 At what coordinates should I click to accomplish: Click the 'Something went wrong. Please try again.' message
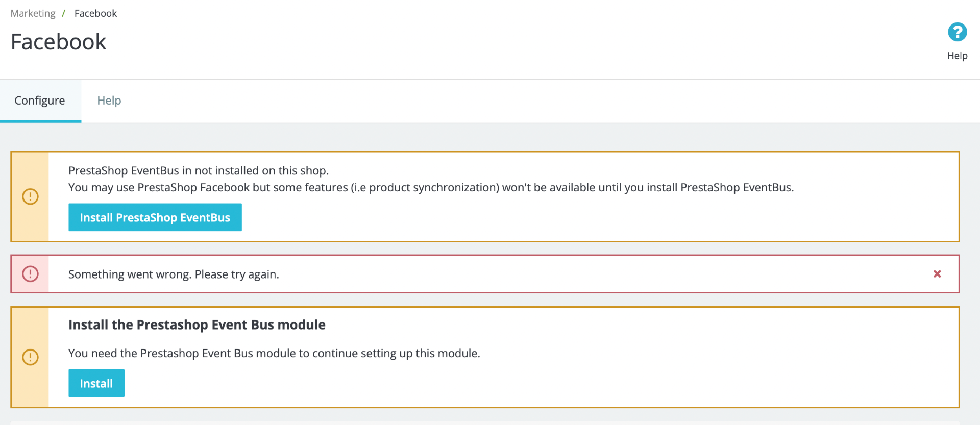pos(174,274)
